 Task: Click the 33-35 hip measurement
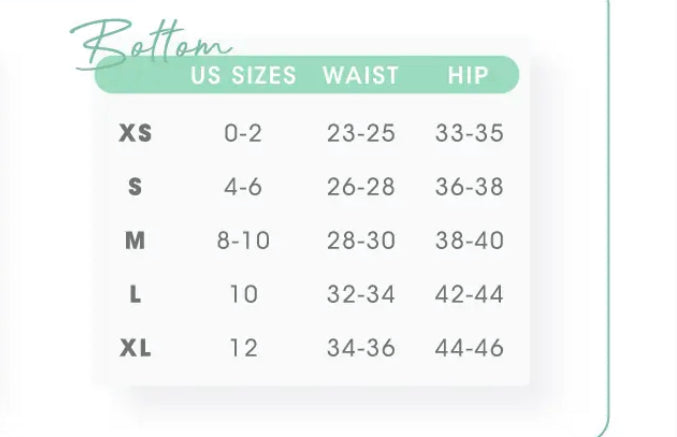(469, 133)
